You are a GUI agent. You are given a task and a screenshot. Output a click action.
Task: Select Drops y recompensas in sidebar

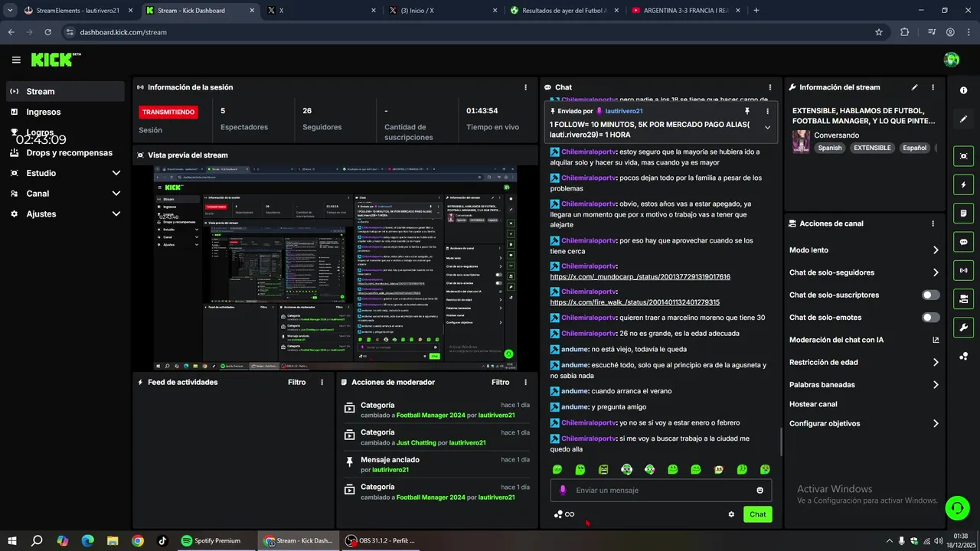(66, 152)
